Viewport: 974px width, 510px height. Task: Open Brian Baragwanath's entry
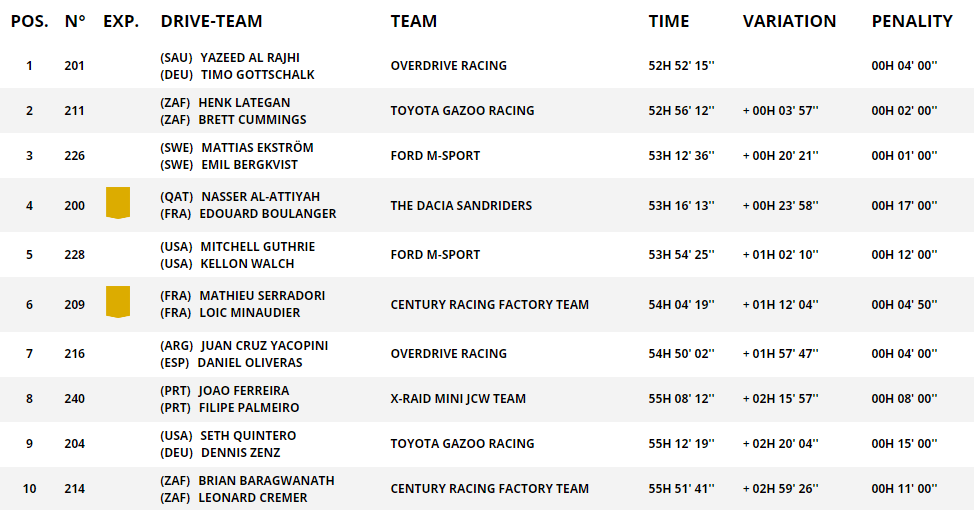pyautogui.click(x=266, y=481)
